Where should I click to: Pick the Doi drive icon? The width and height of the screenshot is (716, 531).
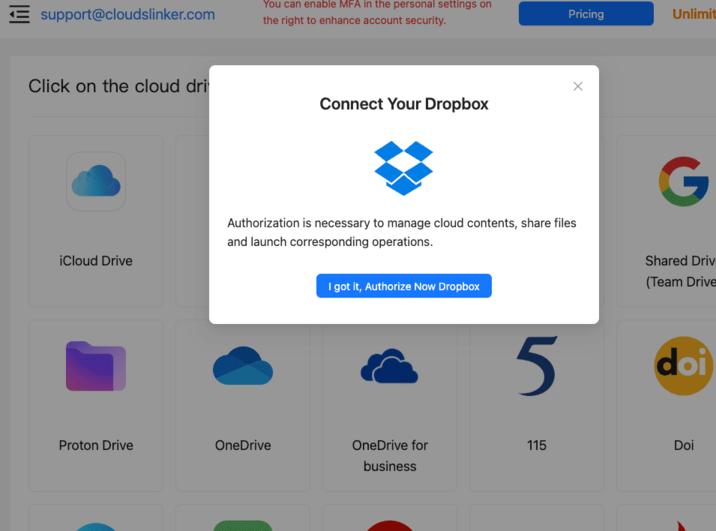[684, 366]
